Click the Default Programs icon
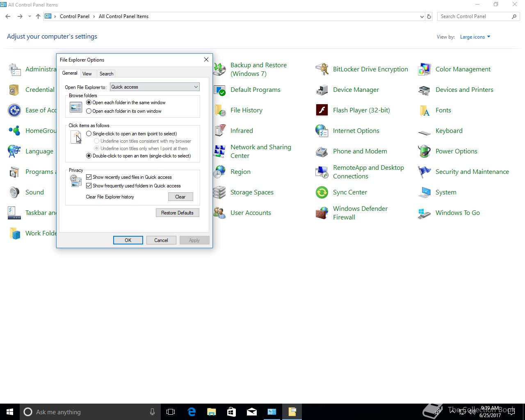 [220, 90]
